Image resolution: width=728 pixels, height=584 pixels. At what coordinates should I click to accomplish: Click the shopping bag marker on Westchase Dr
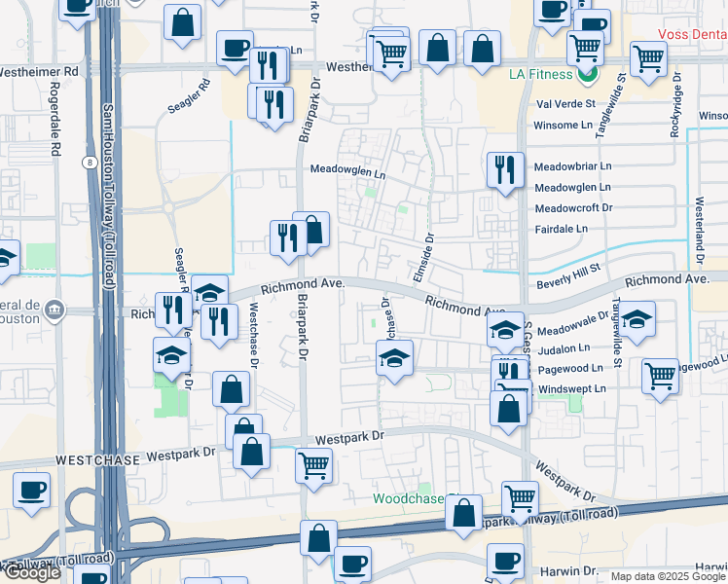click(231, 389)
